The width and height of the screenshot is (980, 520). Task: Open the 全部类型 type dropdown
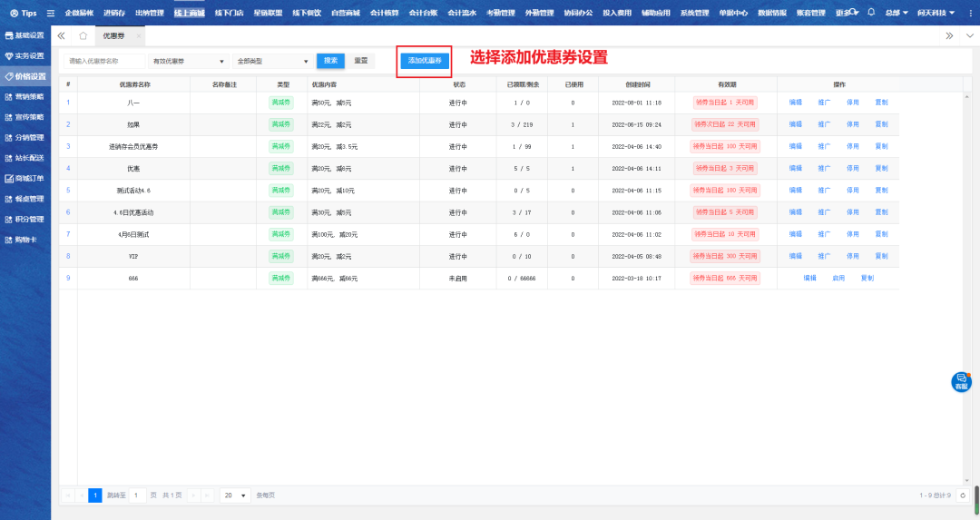[272, 61]
